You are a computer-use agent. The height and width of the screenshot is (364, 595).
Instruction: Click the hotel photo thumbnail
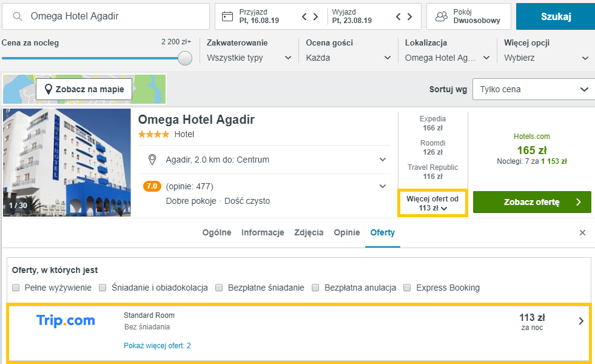[67, 163]
